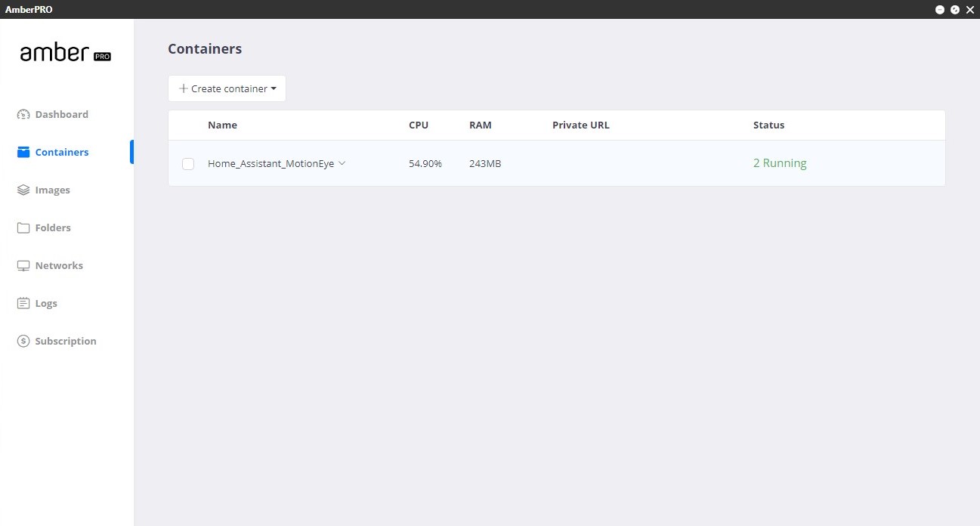980x526 pixels.
Task: Click the Containers page heading
Action: tap(205, 49)
